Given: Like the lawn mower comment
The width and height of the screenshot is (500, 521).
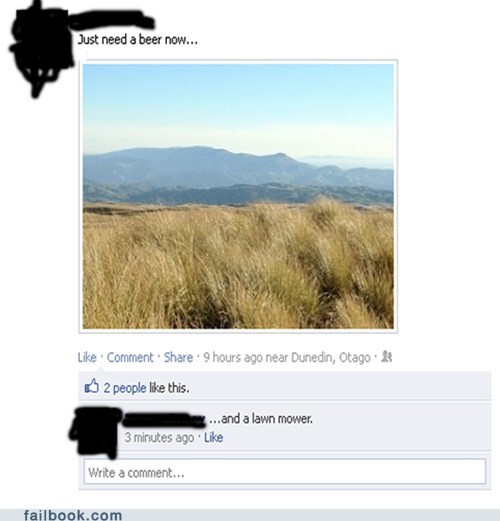Looking at the screenshot, I should tap(214, 437).
